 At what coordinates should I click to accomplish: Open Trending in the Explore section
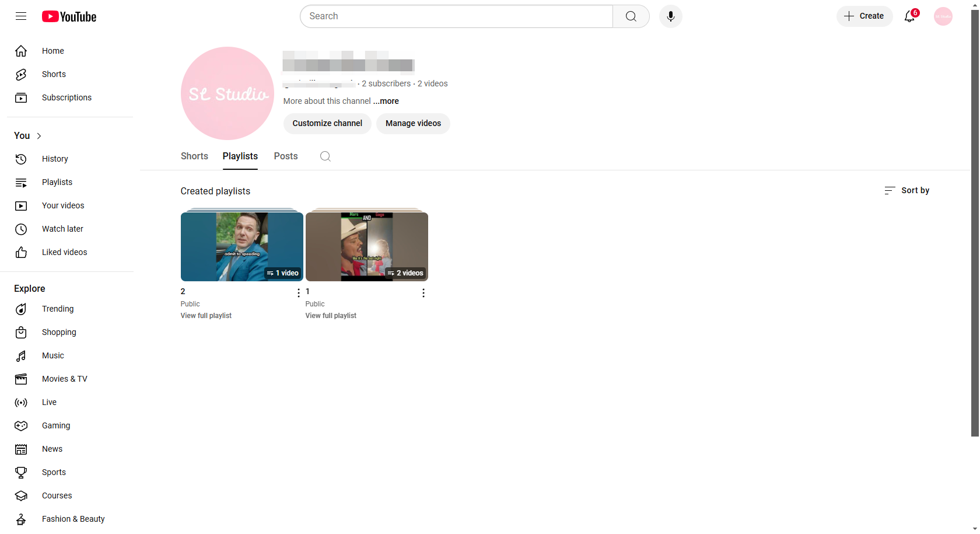(58, 309)
